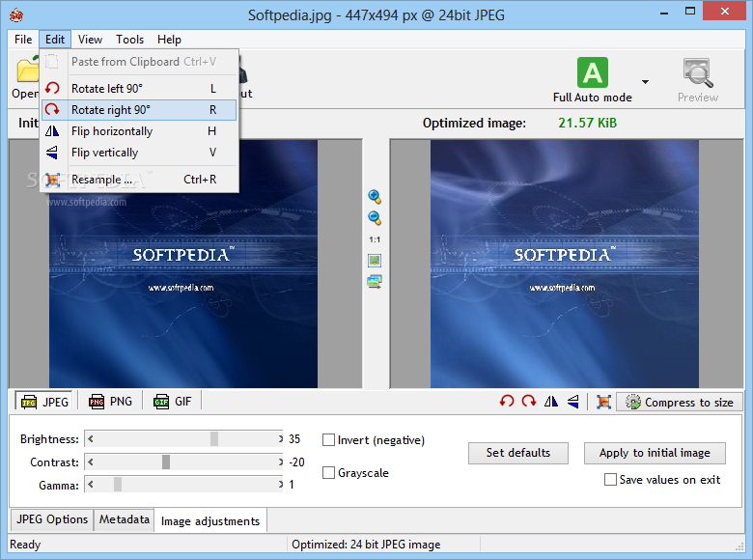
Task: Zoom in with the plus magnifier icon
Action: coord(375,196)
